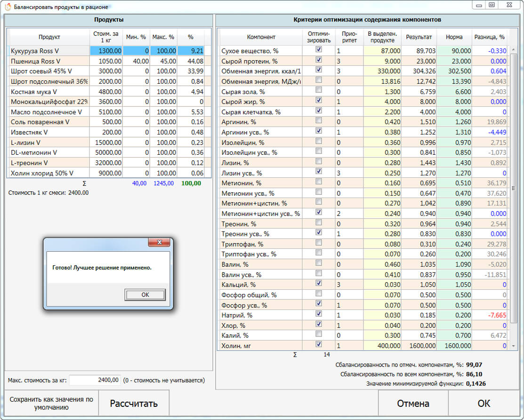Image resolution: width=524 pixels, height=420 pixels.
Task: Click the 'Приоритет' column header
Action: pos(349,37)
